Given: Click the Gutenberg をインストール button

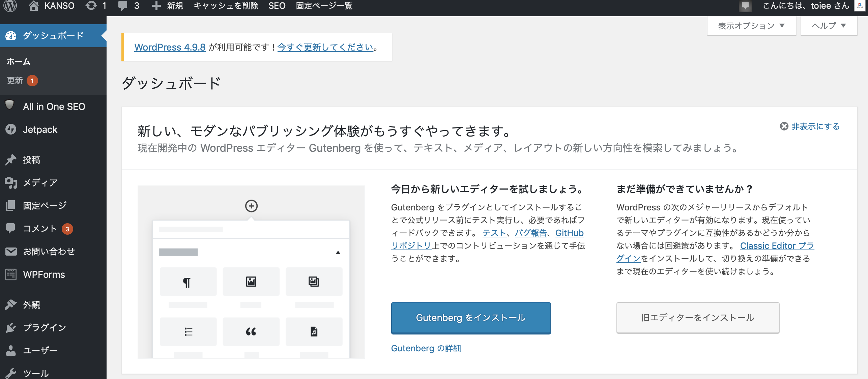Looking at the screenshot, I should (471, 318).
